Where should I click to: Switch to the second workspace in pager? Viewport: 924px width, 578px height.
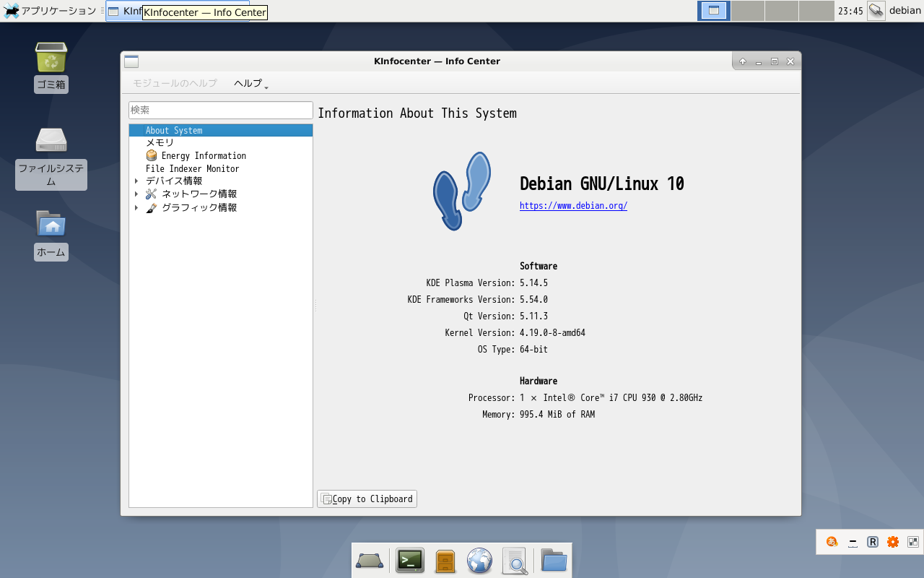coord(748,11)
